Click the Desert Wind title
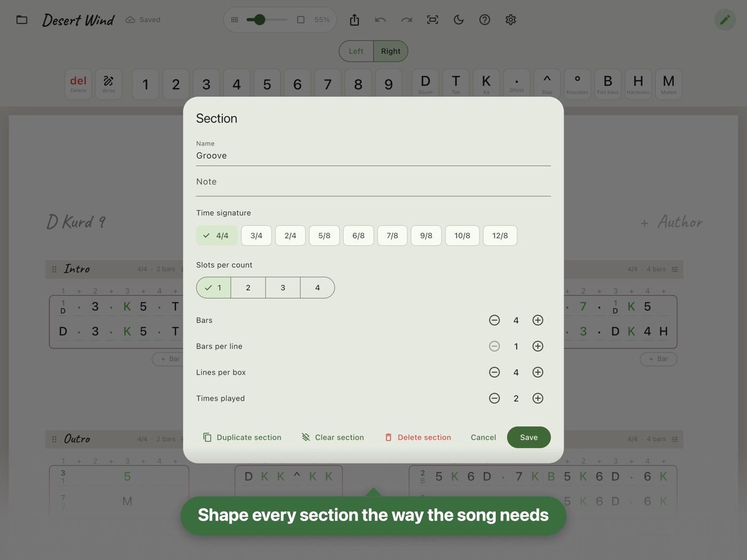The height and width of the screenshot is (560, 747). [78, 20]
